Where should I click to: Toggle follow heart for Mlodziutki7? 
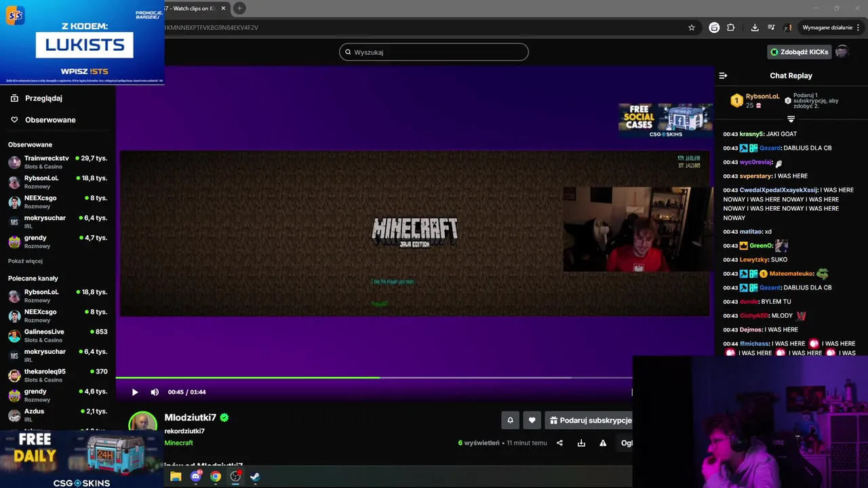tap(532, 420)
